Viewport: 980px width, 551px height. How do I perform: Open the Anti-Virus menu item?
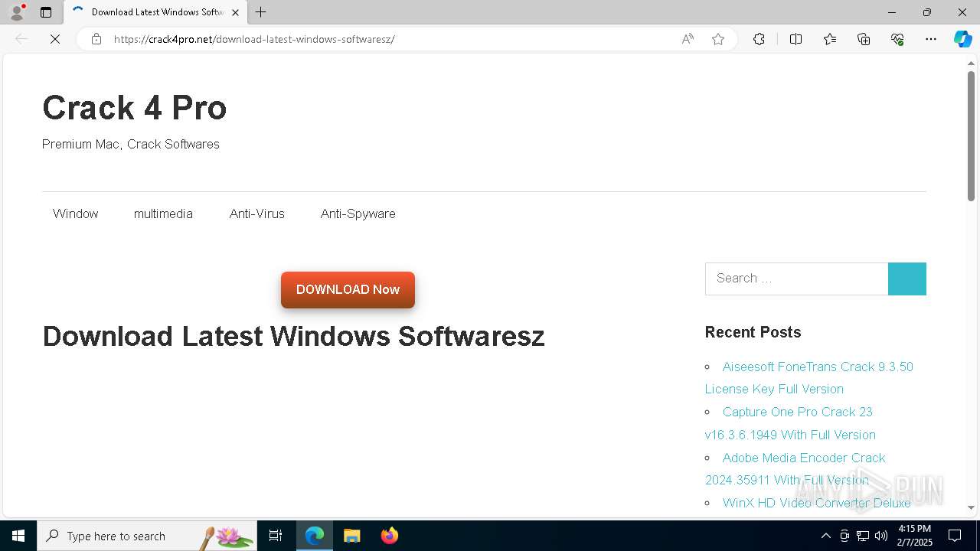pyautogui.click(x=257, y=214)
